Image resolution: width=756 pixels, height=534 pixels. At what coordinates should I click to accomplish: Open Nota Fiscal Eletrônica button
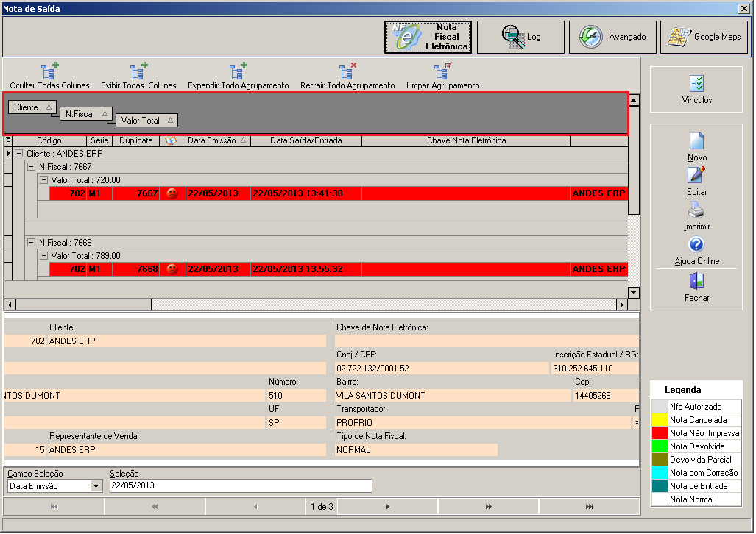(428, 37)
